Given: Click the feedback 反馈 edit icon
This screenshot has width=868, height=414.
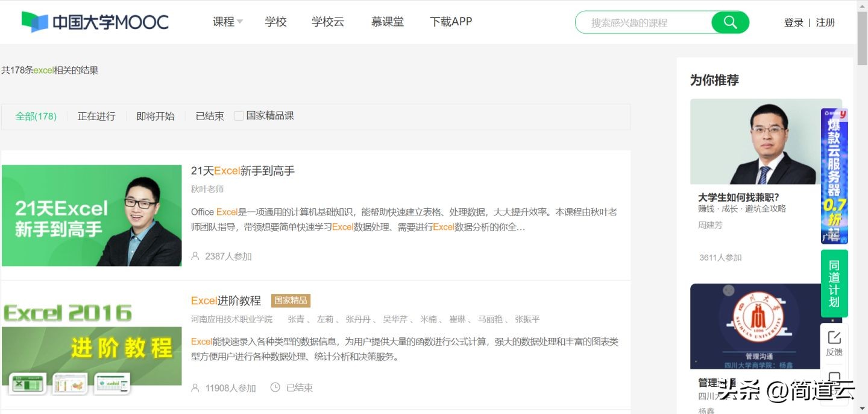Looking at the screenshot, I should 834,337.
